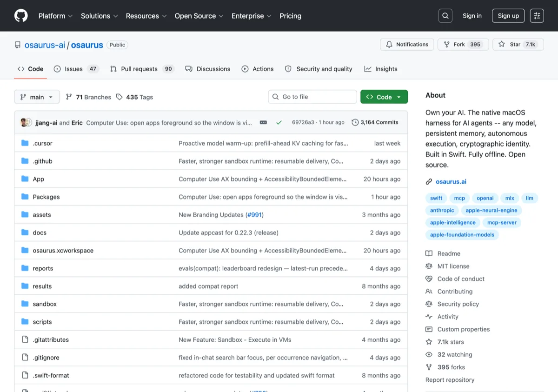Image resolution: width=558 pixels, height=392 pixels.
Task: Click the .swift-format file icon
Action: coord(25,375)
